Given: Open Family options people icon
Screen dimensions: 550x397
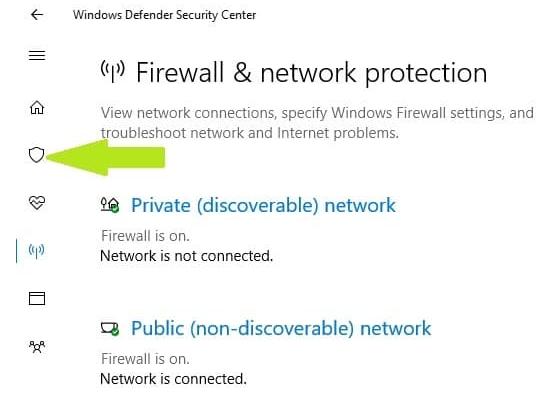Looking at the screenshot, I should pyautogui.click(x=37, y=346).
